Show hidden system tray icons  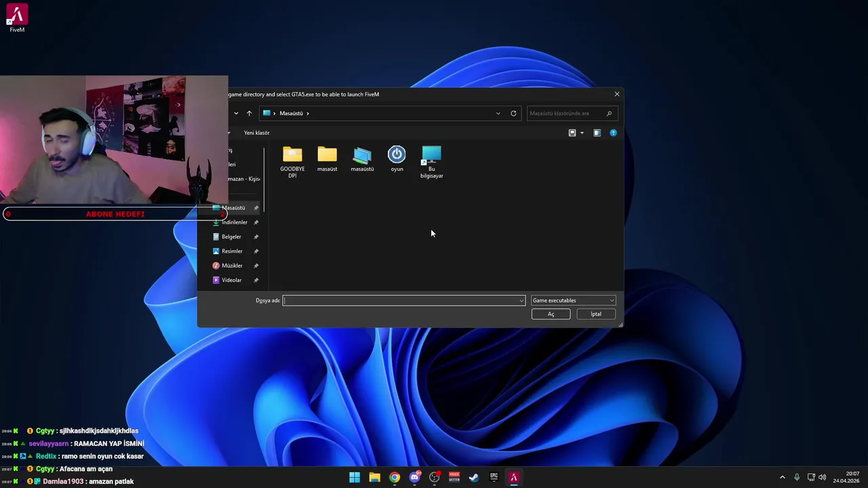click(x=782, y=477)
